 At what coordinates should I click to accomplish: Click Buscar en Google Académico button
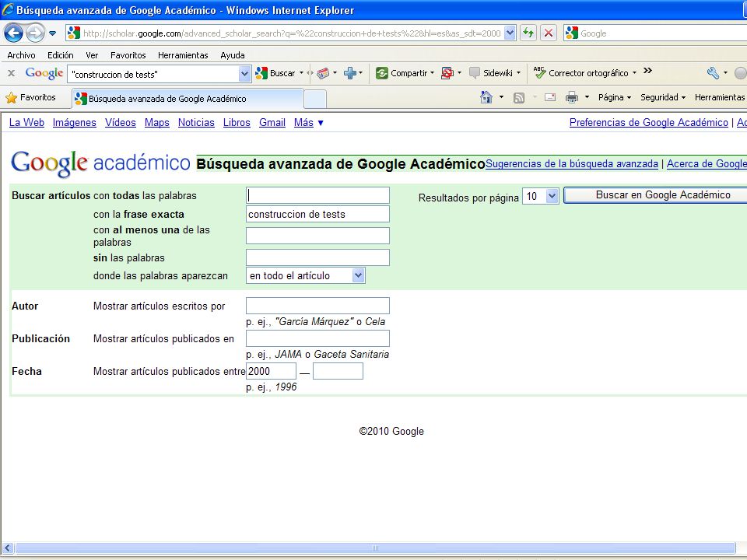pos(657,194)
